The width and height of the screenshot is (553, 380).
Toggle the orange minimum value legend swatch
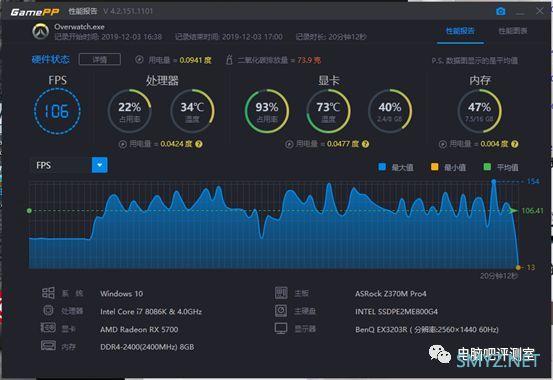click(x=434, y=167)
